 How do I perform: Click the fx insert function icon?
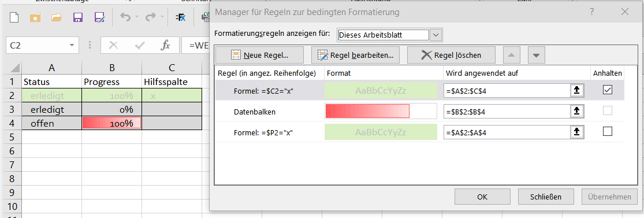(165, 45)
